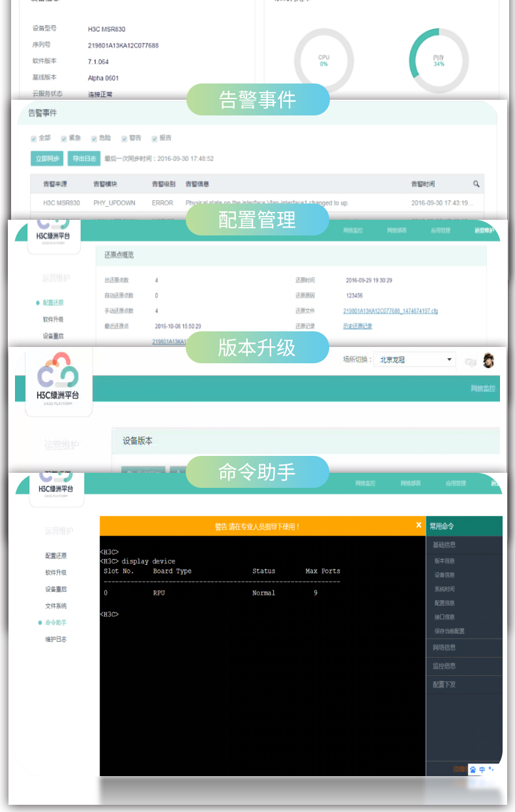Select 配置还原 in command assistant sidebar

56,556
